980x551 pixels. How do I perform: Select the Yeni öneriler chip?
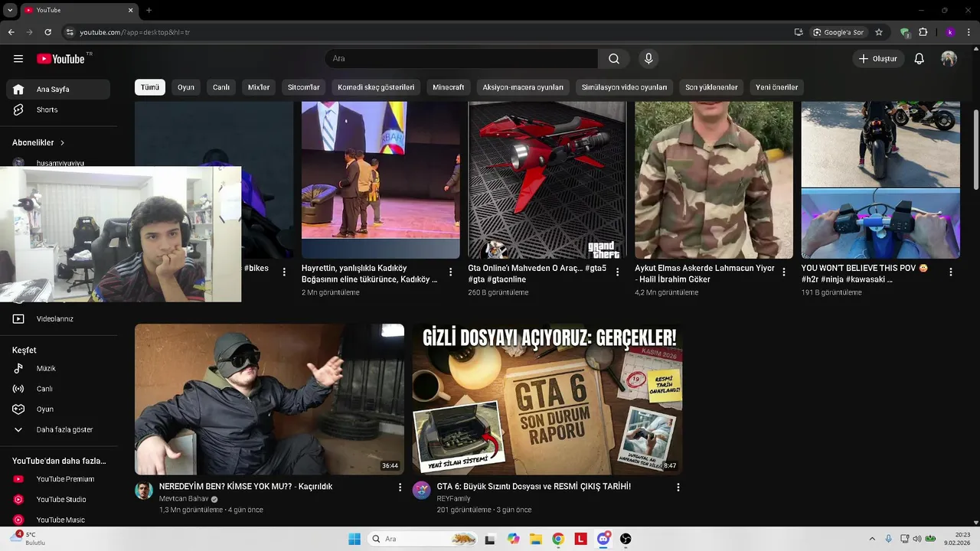coord(777,87)
